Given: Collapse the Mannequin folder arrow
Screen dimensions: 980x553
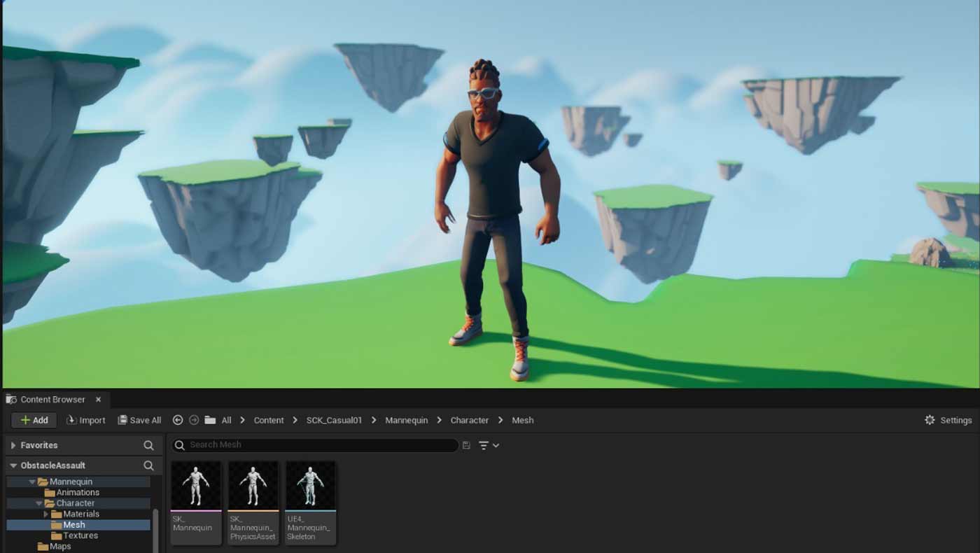Looking at the screenshot, I should (x=32, y=482).
